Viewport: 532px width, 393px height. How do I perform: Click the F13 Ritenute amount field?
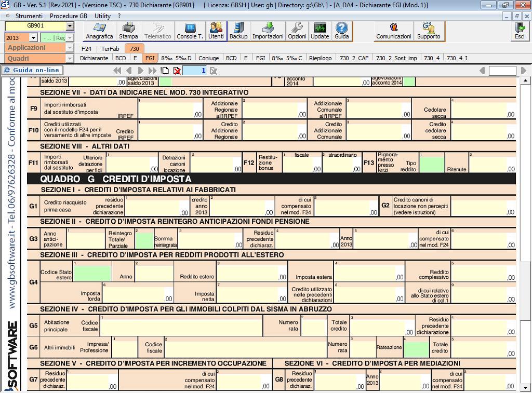point(493,162)
